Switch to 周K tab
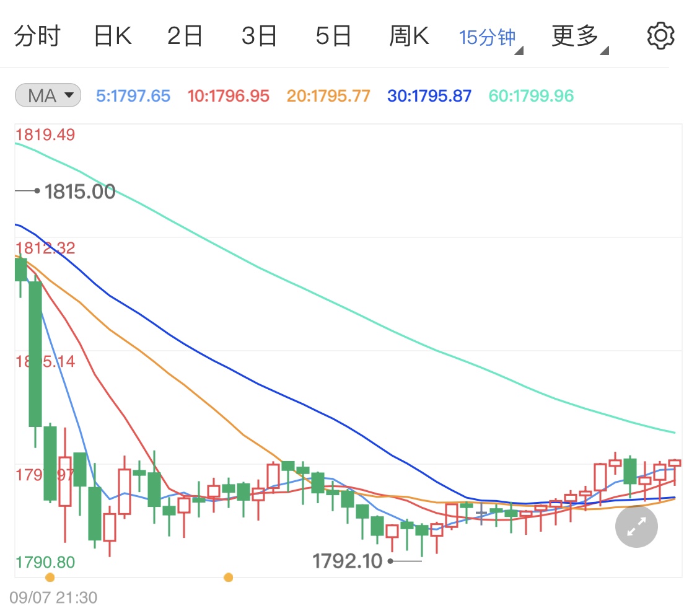The height and width of the screenshot is (616, 697). pos(409,36)
